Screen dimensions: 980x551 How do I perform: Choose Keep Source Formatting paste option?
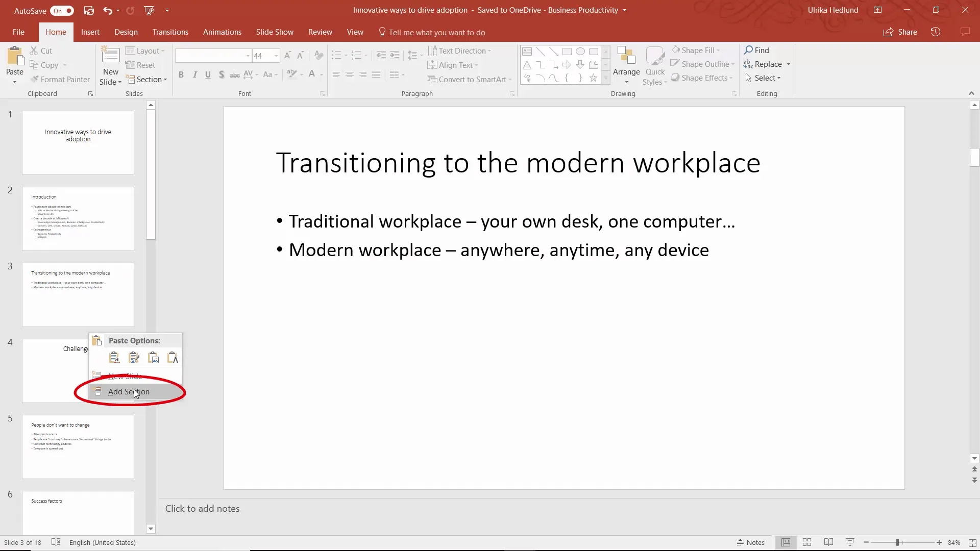pos(134,358)
